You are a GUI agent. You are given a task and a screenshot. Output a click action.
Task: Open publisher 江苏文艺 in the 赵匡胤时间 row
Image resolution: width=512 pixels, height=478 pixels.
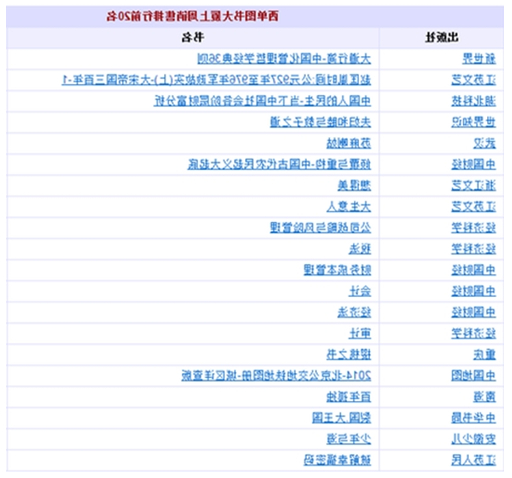474,80
